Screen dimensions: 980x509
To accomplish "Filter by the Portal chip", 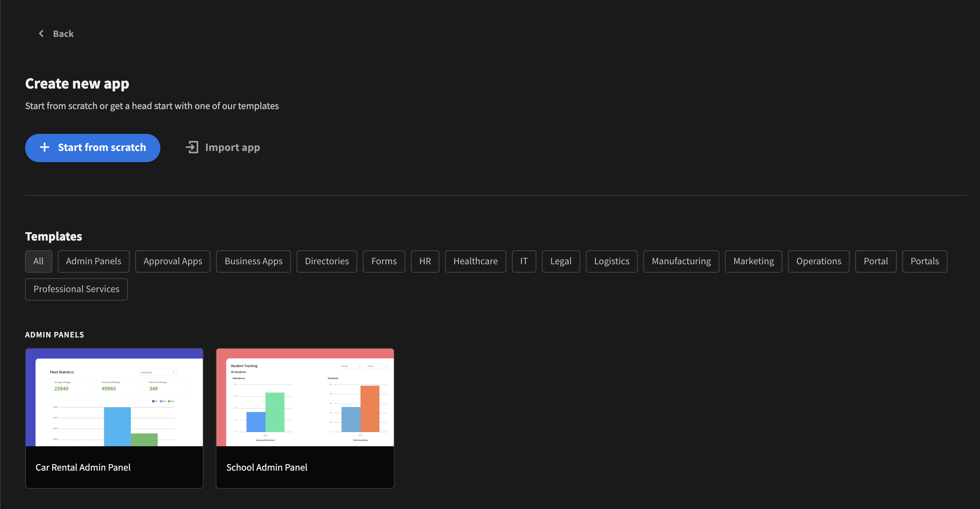I will coord(876,261).
